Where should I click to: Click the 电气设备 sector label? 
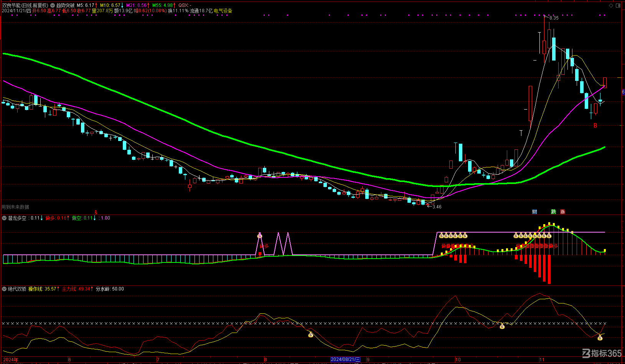tap(223, 11)
